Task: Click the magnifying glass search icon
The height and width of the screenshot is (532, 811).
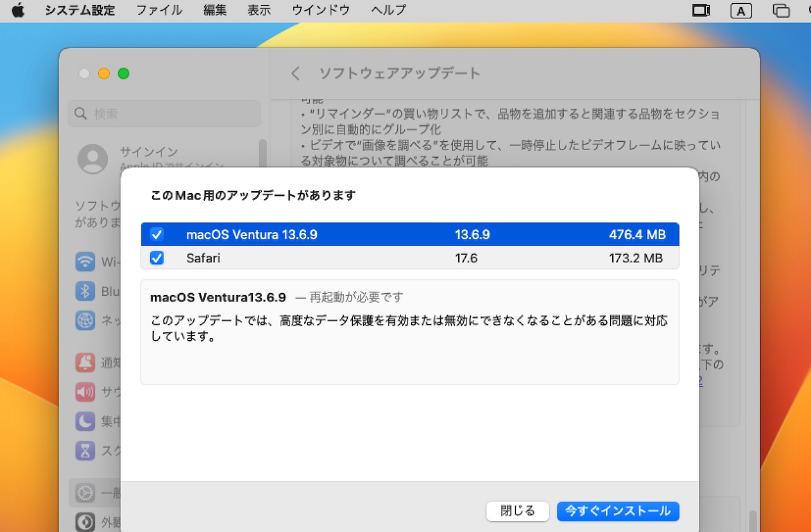Action: [x=80, y=114]
